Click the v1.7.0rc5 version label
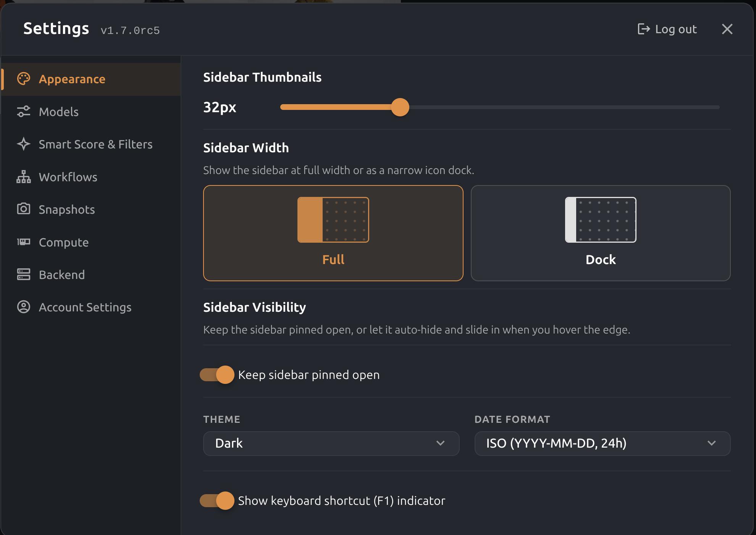This screenshot has height=535, width=756. click(x=130, y=31)
